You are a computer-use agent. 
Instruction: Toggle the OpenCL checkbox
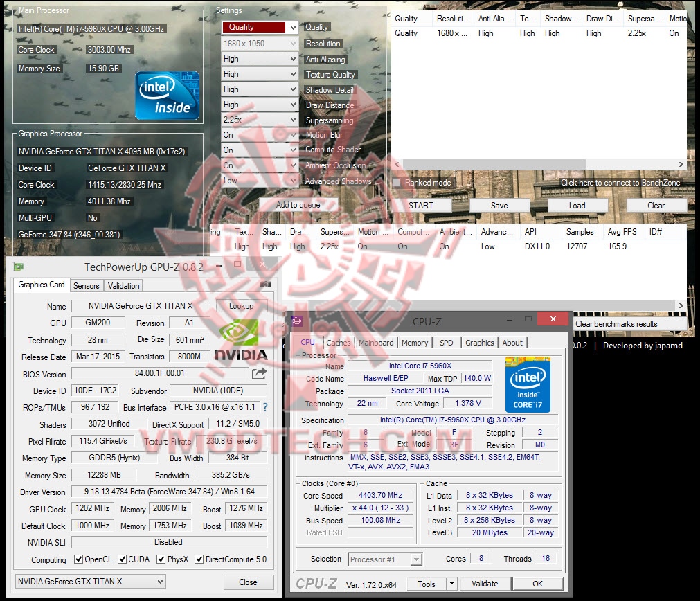[x=78, y=559]
